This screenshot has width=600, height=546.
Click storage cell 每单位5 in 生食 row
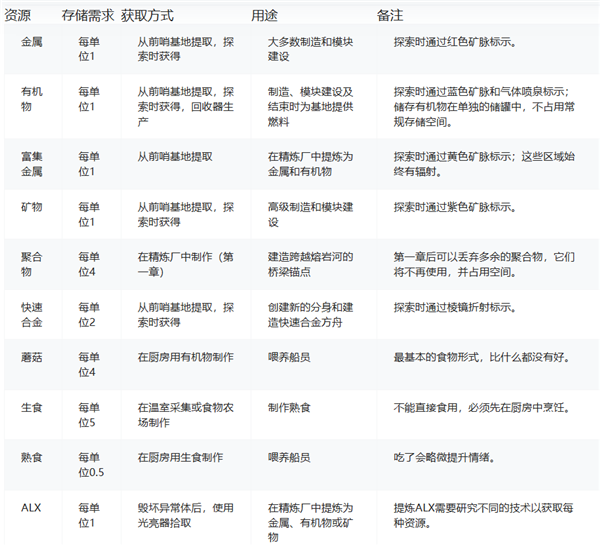pyautogui.click(x=89, y=415)
